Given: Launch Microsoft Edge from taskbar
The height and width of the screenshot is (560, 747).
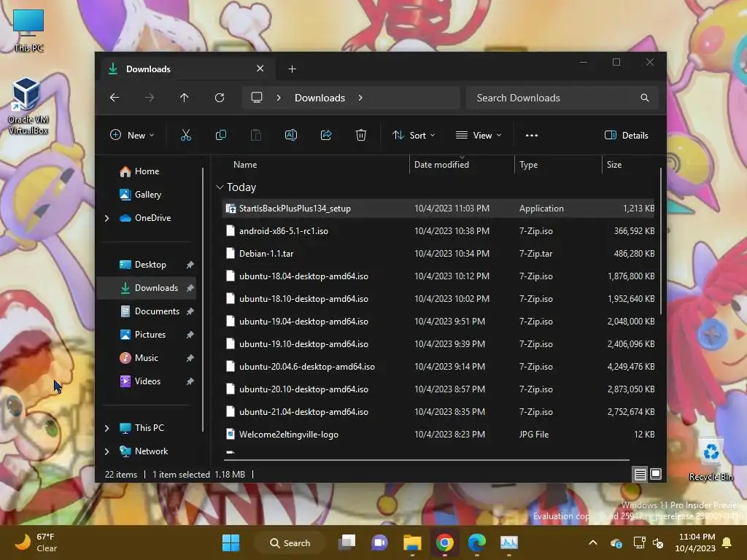Looking at the screenshot, I should pos(477,542).
